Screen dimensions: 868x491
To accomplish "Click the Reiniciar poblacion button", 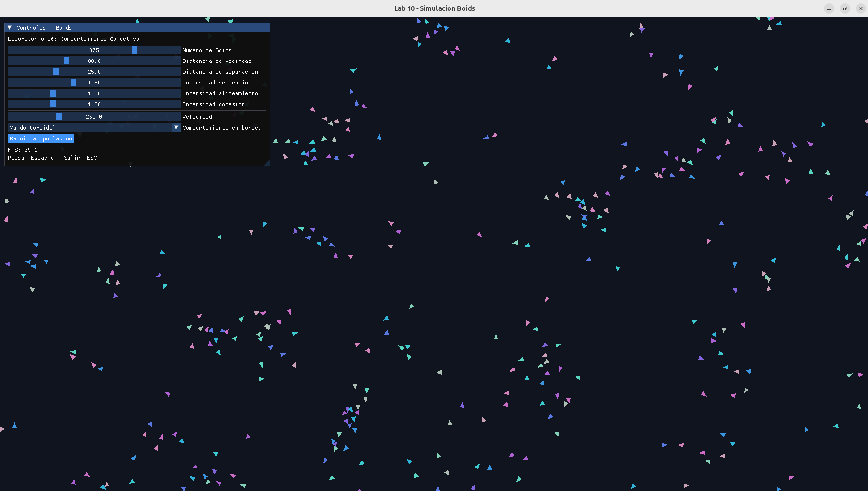I will [x=41, y=138].
